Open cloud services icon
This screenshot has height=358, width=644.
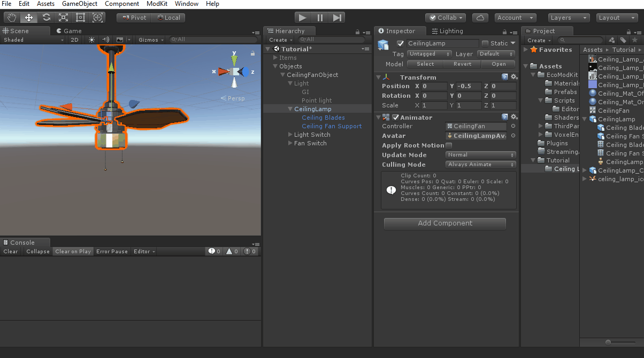pyautogui.click(x=480, y=18)
